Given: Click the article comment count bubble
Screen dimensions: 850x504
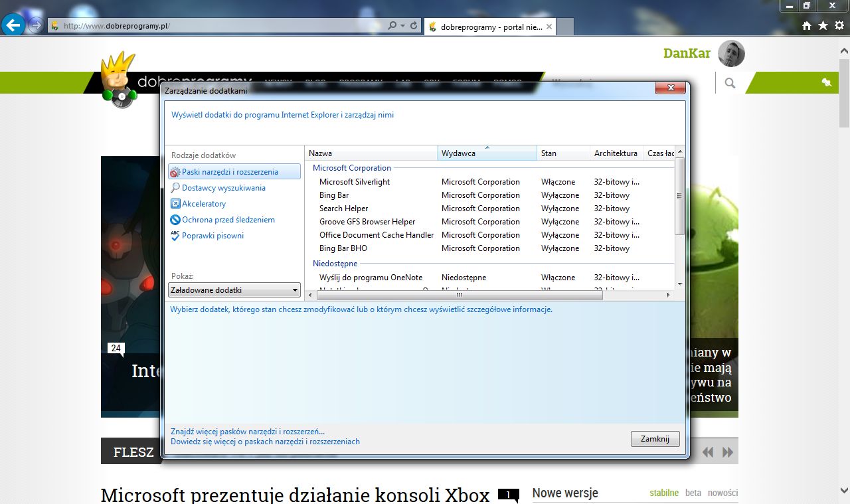Looking at the screenshot, I should point(509,495).
